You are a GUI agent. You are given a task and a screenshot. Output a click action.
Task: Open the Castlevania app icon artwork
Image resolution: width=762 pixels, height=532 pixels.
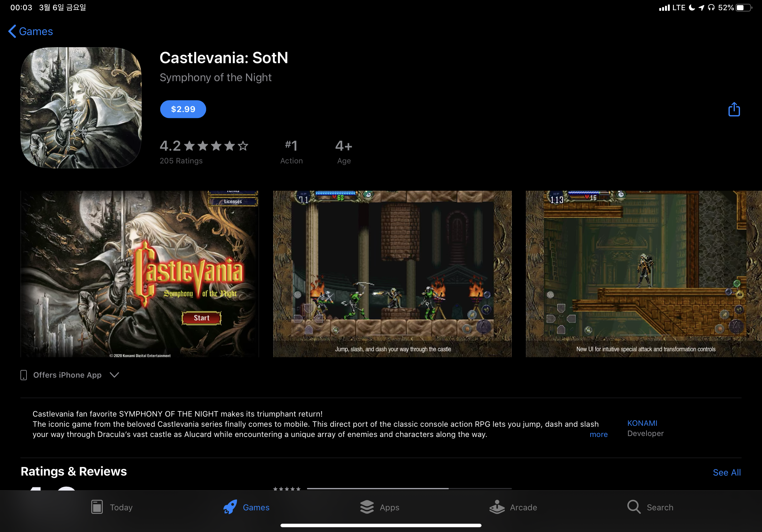(81, 107)
